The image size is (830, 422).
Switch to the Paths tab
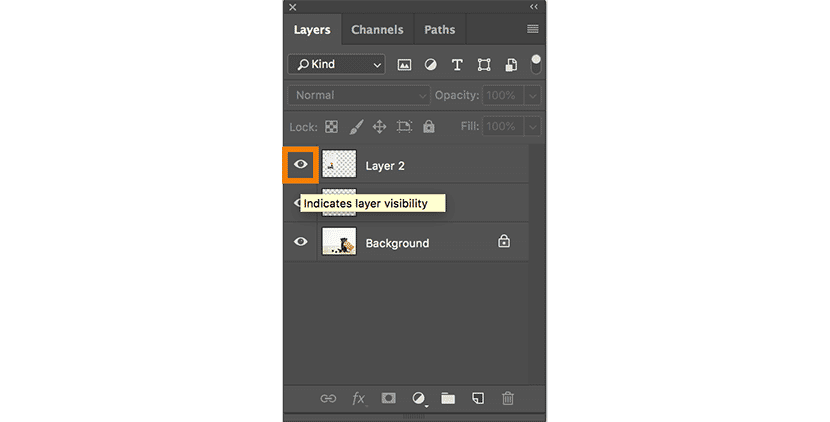439,30
